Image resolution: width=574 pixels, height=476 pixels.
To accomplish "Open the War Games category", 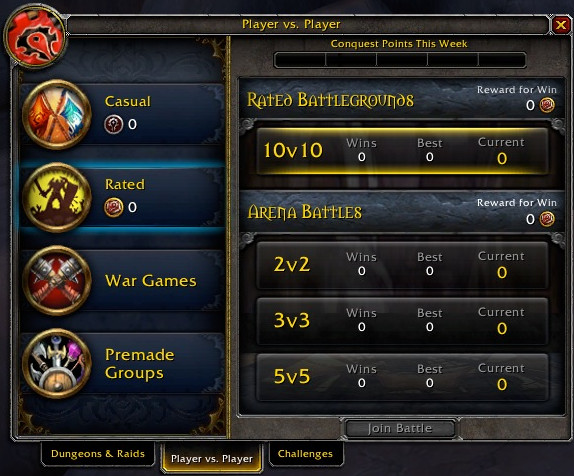I will click(123, 281).
